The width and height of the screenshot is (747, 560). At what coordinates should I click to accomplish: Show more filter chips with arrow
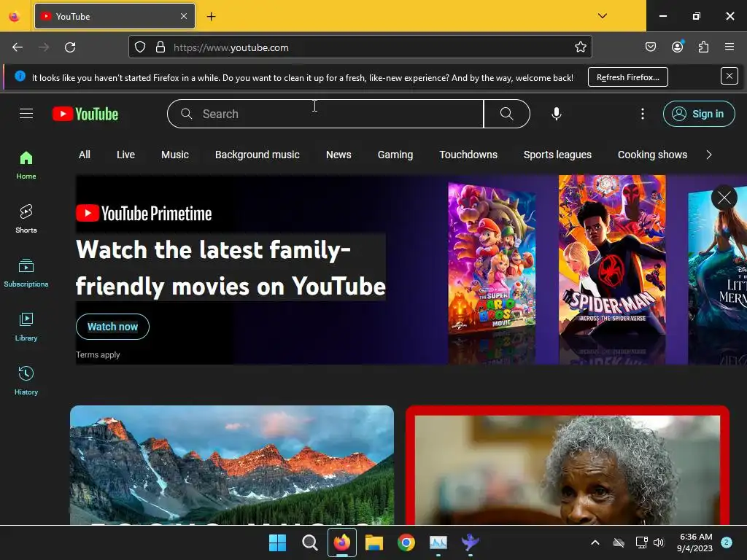click(709, 155)
